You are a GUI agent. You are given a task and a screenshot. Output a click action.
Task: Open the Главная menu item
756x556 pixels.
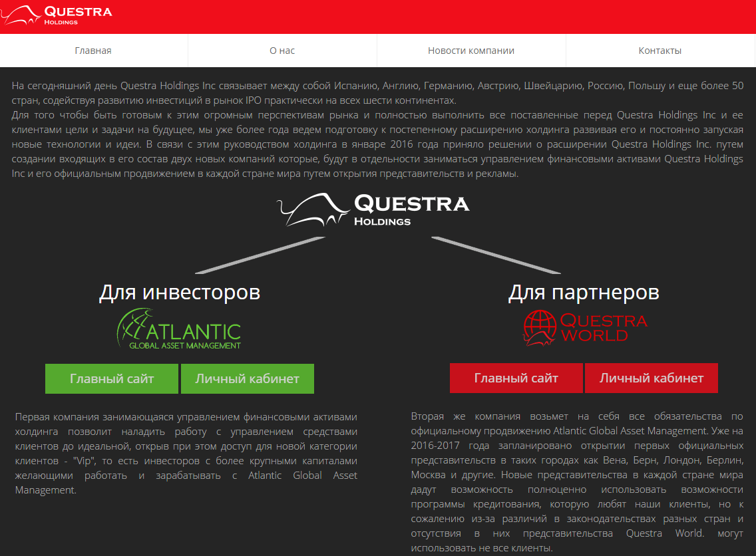coord(93,51)
